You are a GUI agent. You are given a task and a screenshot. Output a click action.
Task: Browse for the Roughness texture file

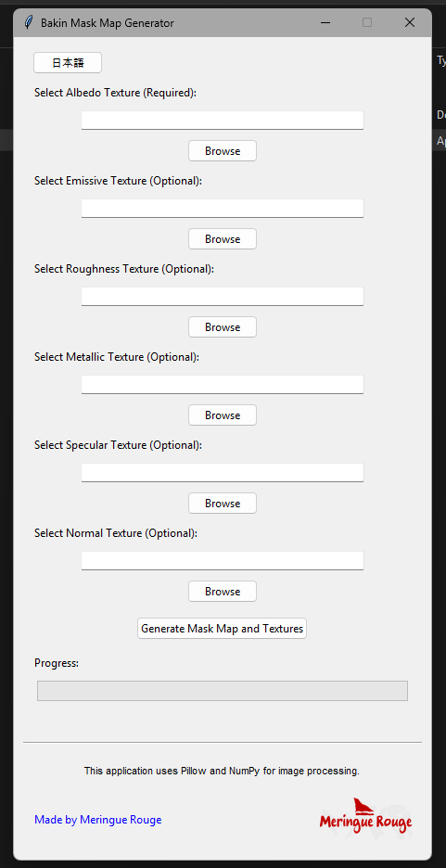[x=223, y=326]
